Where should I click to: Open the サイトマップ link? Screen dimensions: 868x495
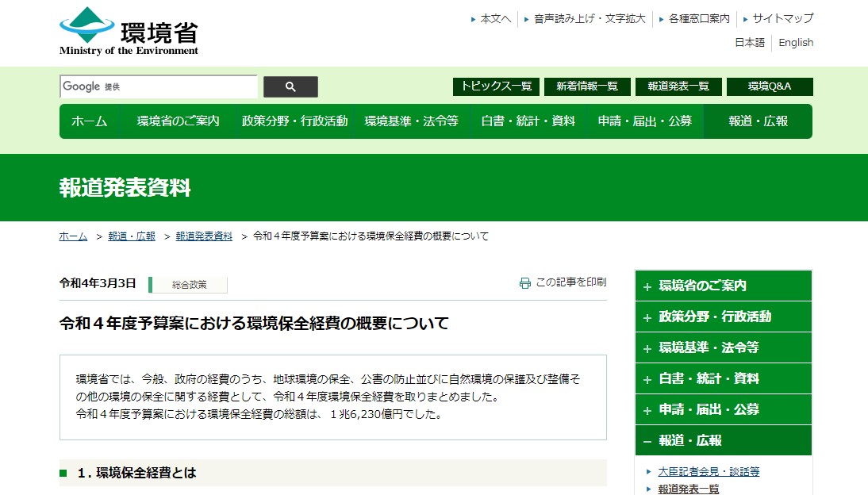(782, 18)
